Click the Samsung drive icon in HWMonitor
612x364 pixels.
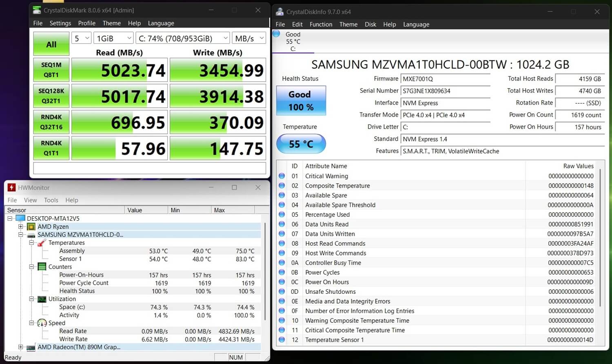[x=31, y=235]
